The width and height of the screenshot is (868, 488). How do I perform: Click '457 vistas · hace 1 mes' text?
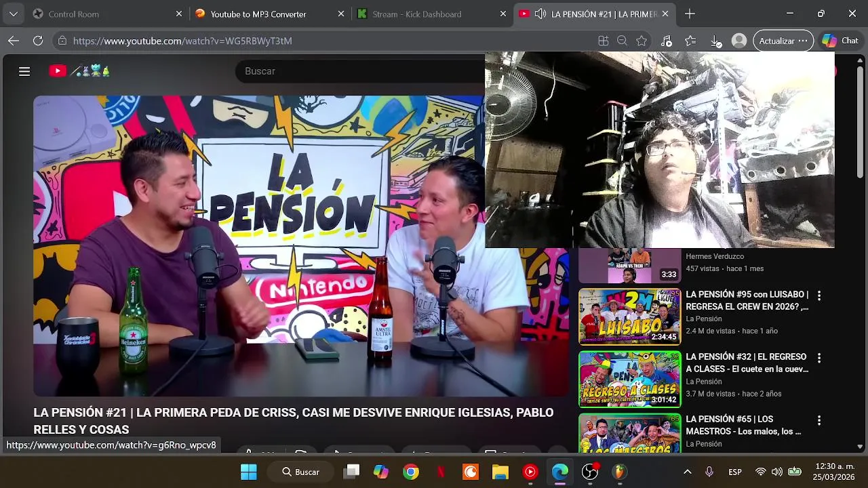coord(724,268)
